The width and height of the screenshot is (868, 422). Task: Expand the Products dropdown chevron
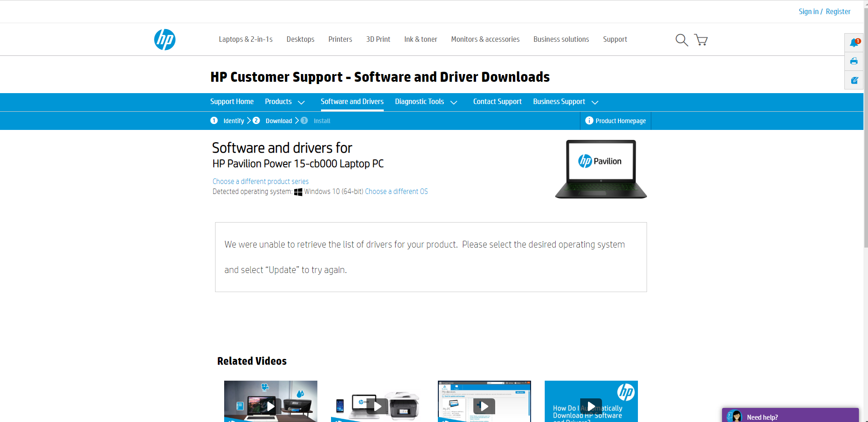click(301, 103)
